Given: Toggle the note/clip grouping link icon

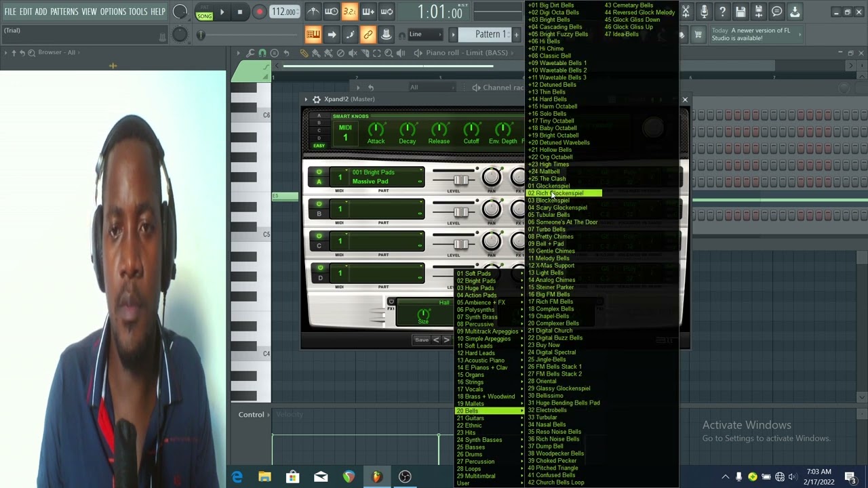Looking at the screenshot, I should pyautogui.click(x=368, y=35).
